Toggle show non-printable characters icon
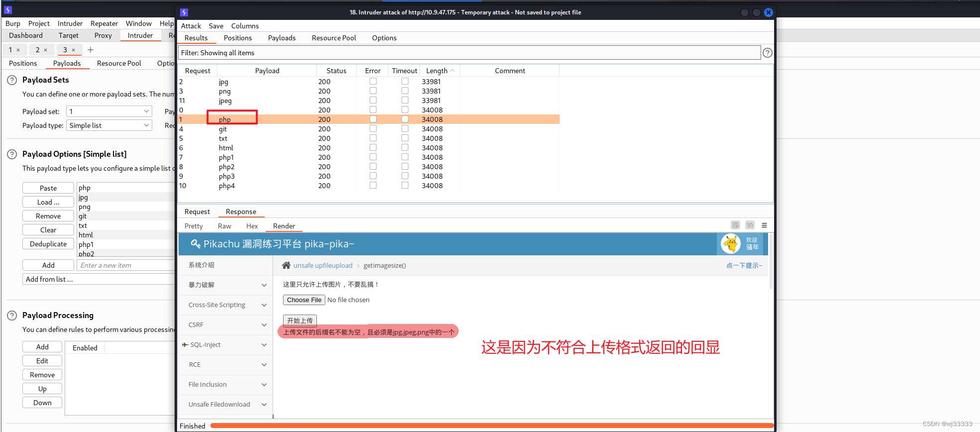The width and height of the screenshot is (980, 432). coord(750,225)
